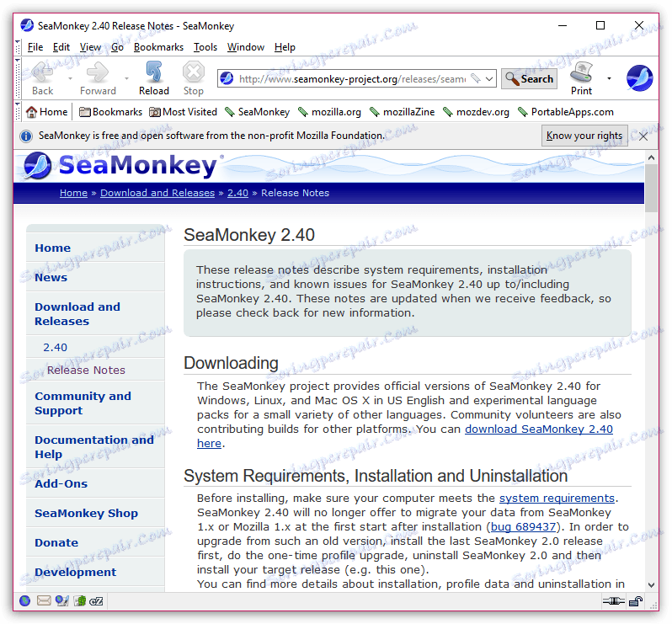The image size is (672, 624).
Task: Open the File menu
Action: [x=35, y=47]
